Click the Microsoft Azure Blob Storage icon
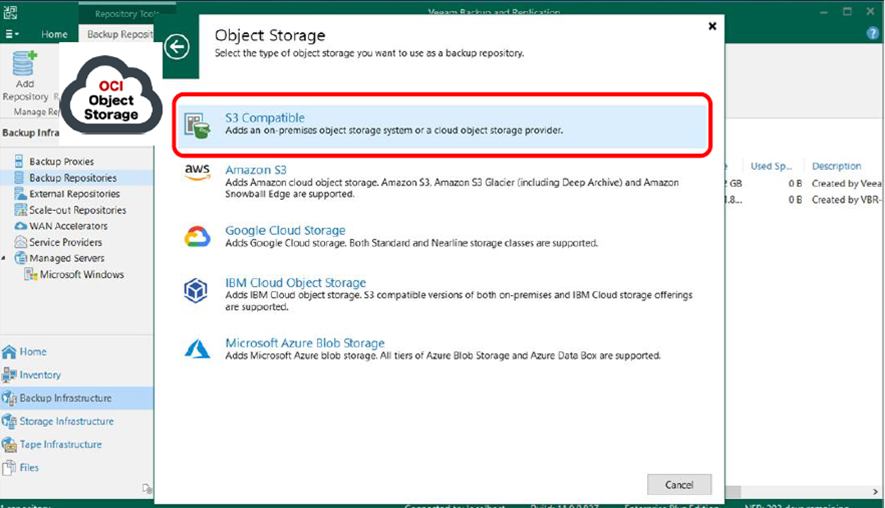885x508 pixels. (x=196, y=348)
